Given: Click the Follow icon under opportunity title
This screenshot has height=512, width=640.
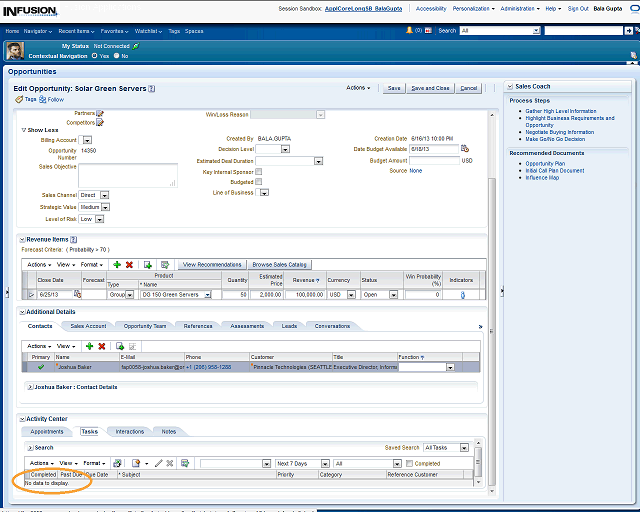Looking at the screenshot, I should coord(43,100).
